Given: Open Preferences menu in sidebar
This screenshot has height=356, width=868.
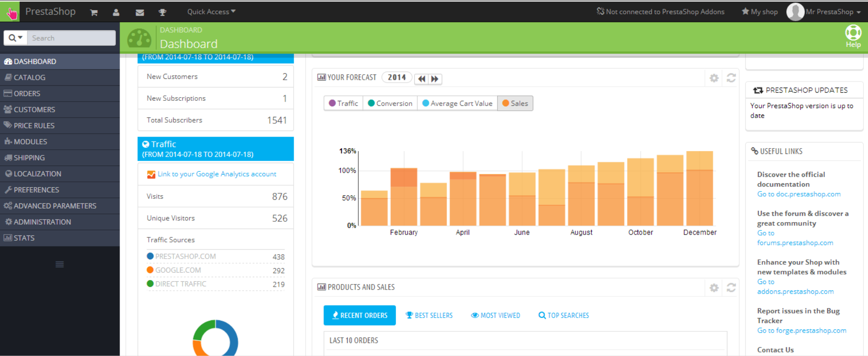Looking at the screenshot, I should pyautogui.click(x=60, y=190).
